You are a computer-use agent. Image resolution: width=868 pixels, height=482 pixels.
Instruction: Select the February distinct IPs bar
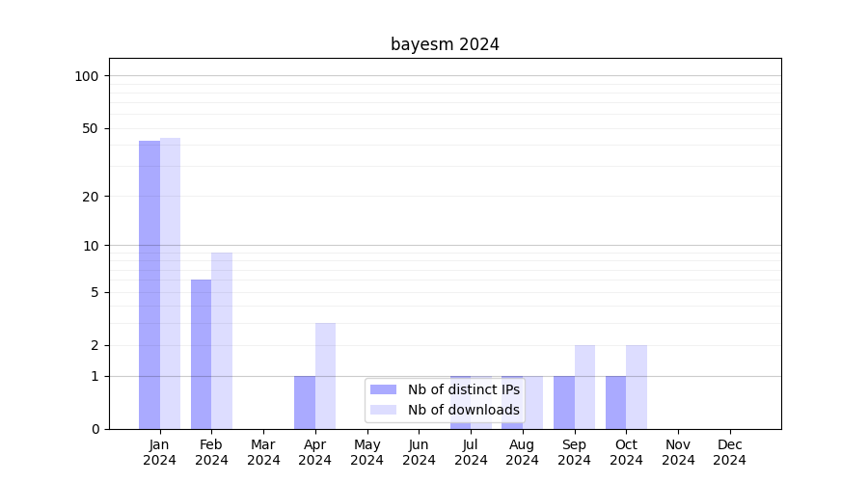point(201,354)
